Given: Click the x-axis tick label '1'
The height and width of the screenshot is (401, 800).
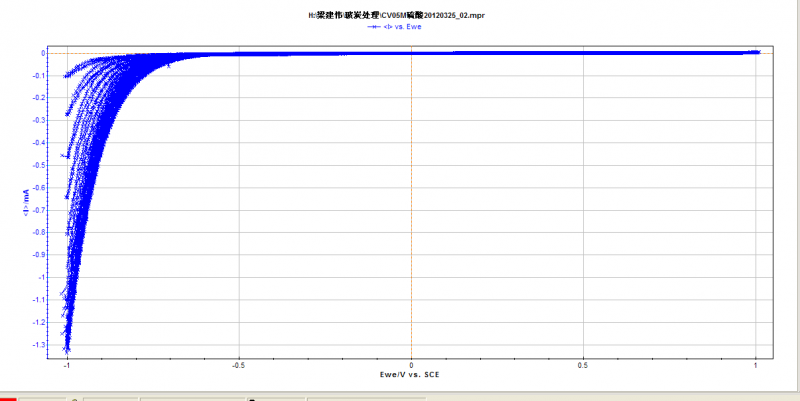Looking at the screenshot, I should click(755, 365).
